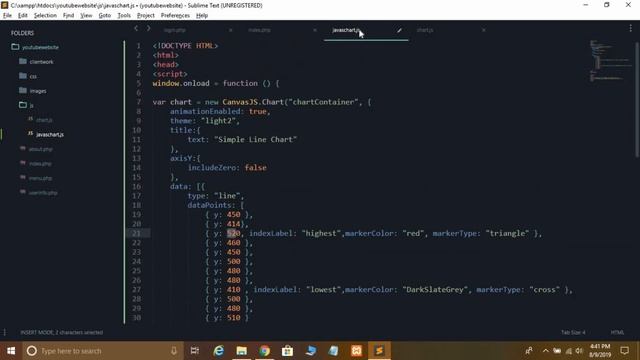Open the View menu
Viewport: 640px width, 360px height.
click(x=86, y=15)
